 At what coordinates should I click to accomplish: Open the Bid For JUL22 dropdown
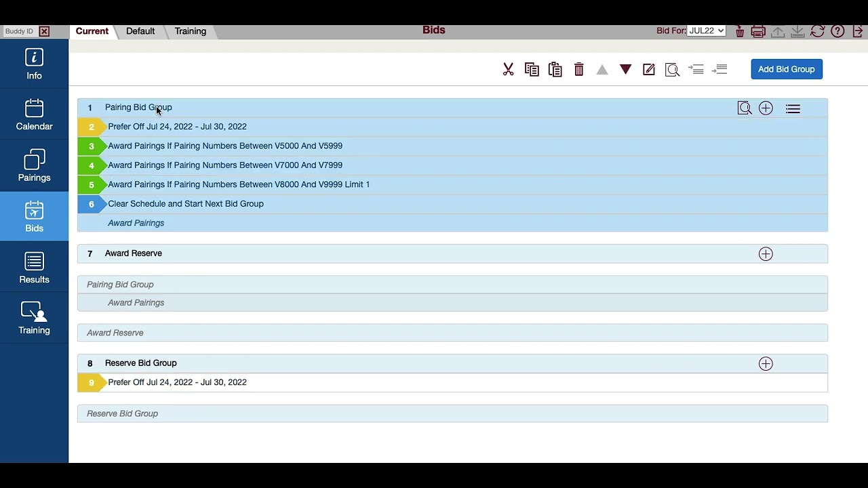click(706, 30)
